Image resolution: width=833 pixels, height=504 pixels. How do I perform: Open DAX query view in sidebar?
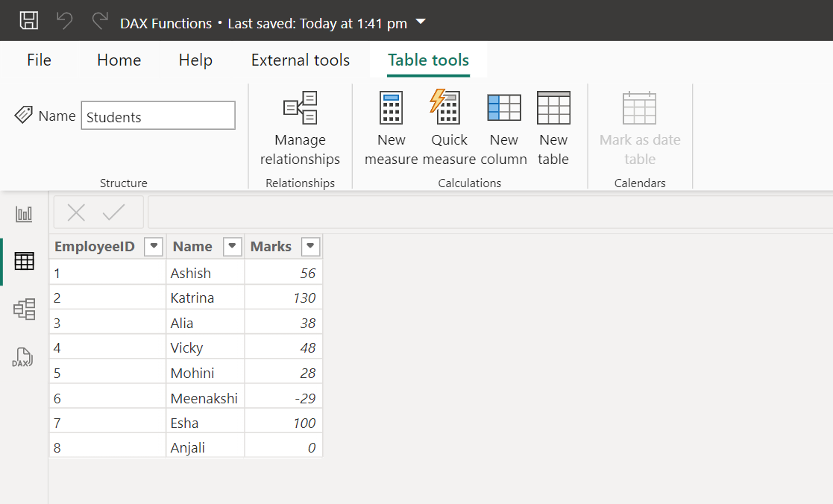[x=24, y=357]
